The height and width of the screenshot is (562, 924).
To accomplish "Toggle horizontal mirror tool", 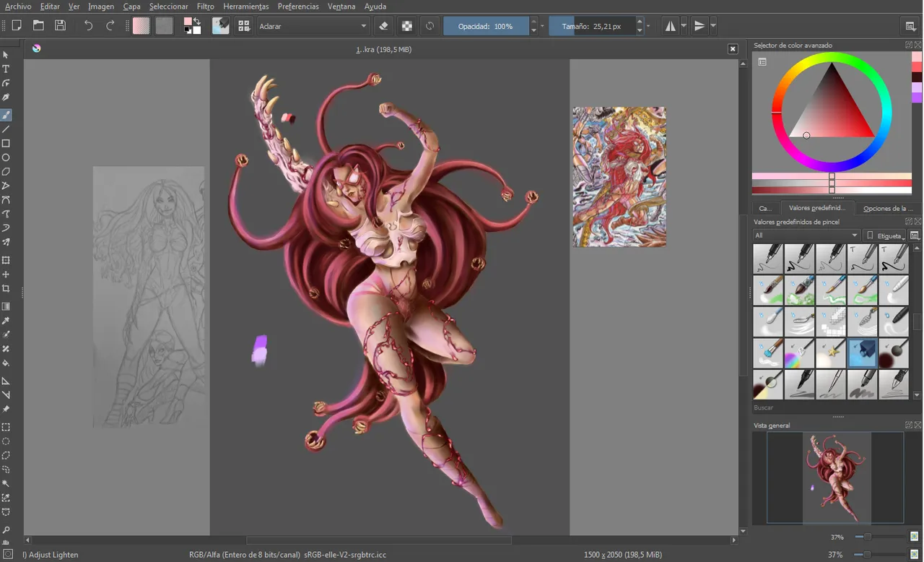I will point(671,25).
